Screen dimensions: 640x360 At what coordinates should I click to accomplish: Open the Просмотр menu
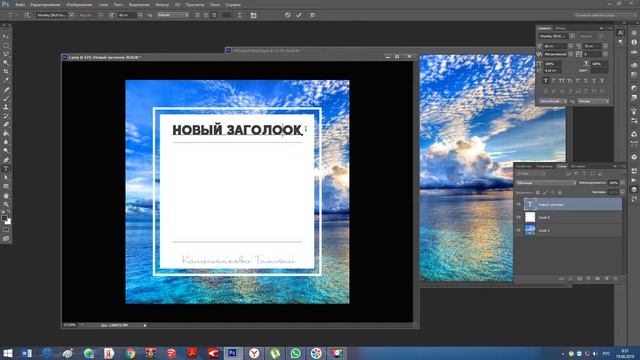195,4
